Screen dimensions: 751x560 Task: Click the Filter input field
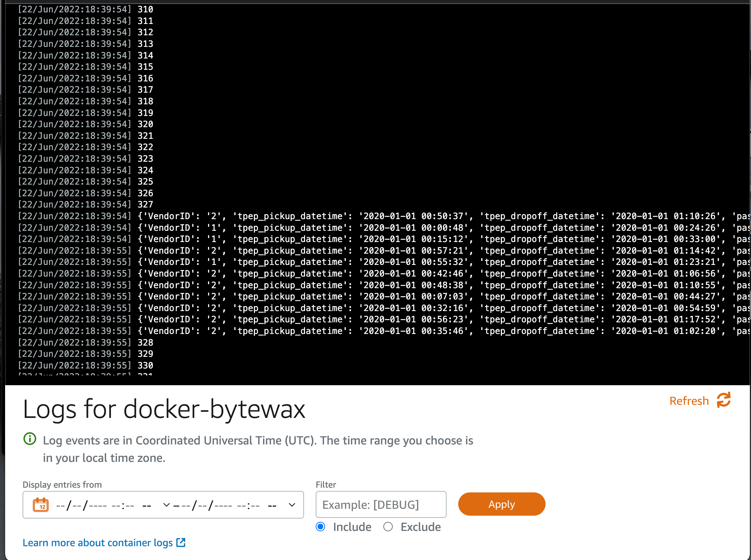tap(381, 504)
